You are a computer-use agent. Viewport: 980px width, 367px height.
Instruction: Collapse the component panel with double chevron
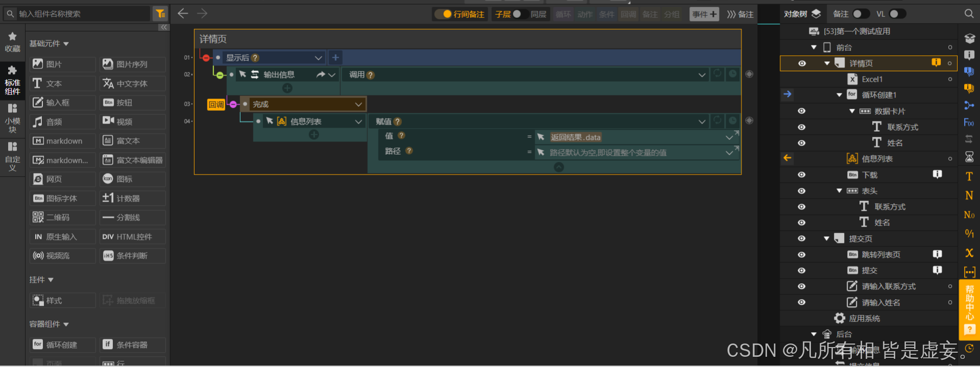163,27
